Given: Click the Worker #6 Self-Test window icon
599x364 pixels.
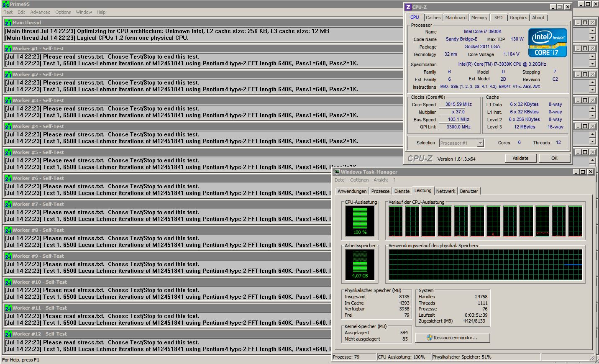Looking at the screenshot, I should tap(8, 178).
